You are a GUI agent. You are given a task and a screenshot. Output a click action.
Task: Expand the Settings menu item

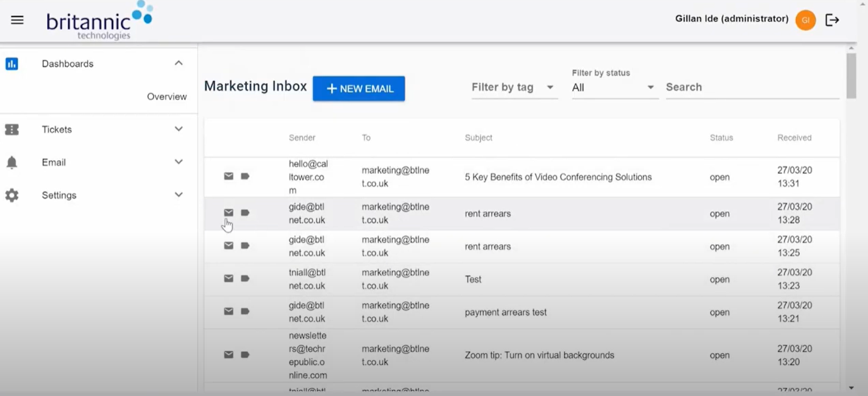[x=178, y=195]
